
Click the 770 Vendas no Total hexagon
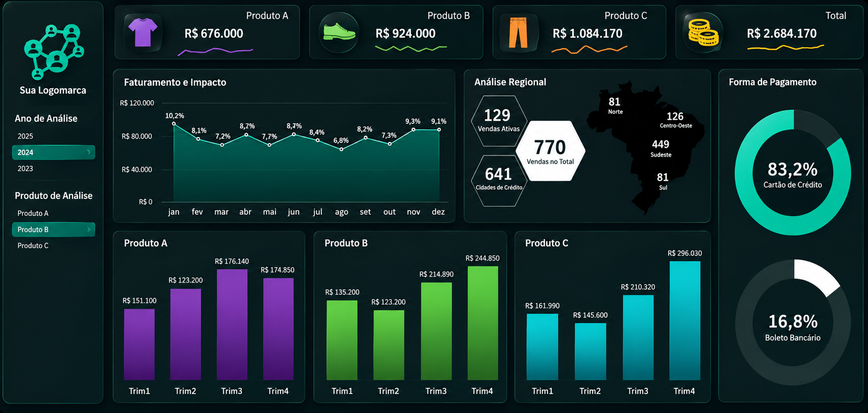pyautogui.click(x=551, y=151)
